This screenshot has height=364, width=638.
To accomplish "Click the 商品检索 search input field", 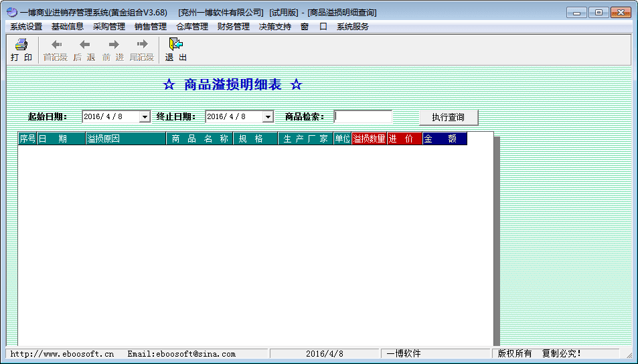I will pos(363,116).
